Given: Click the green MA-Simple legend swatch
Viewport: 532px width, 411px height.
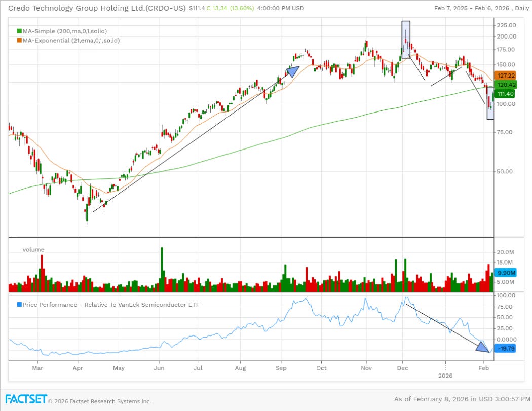Looking at the screenshot, I should click(19, 31).
